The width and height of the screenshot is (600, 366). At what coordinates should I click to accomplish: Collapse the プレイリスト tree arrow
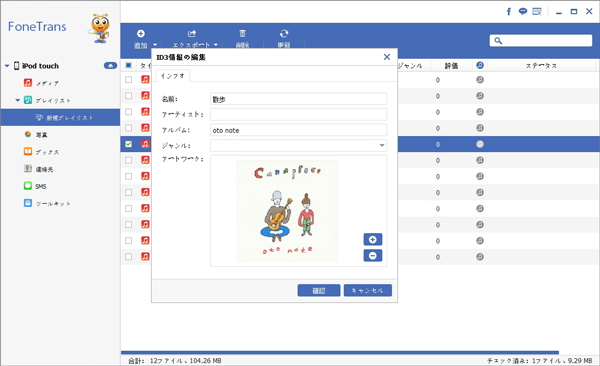pos(18,100)
